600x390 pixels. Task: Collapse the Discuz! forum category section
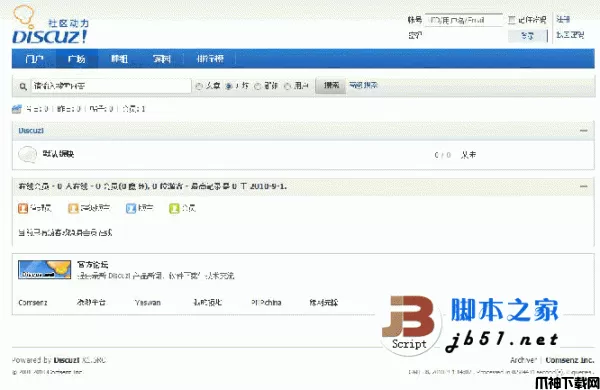(x=584, y=131)
